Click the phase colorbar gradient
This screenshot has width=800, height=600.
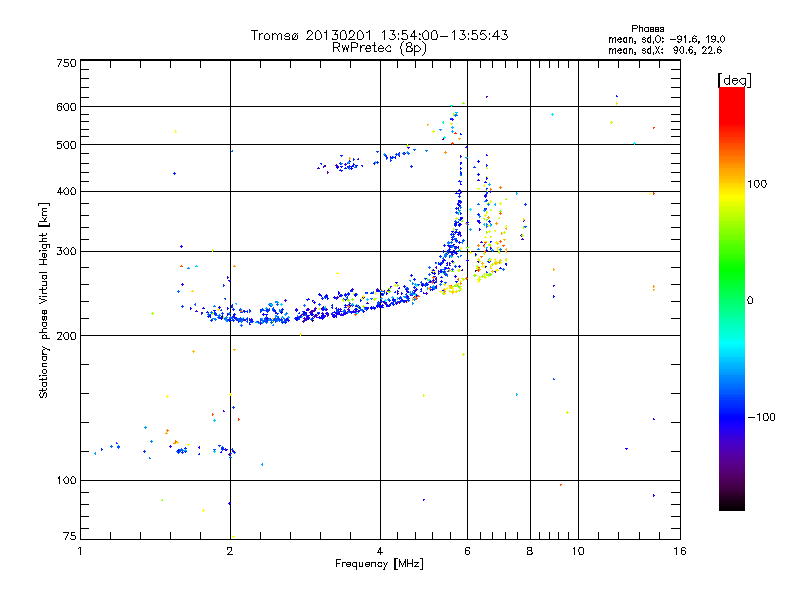[732, 298]
